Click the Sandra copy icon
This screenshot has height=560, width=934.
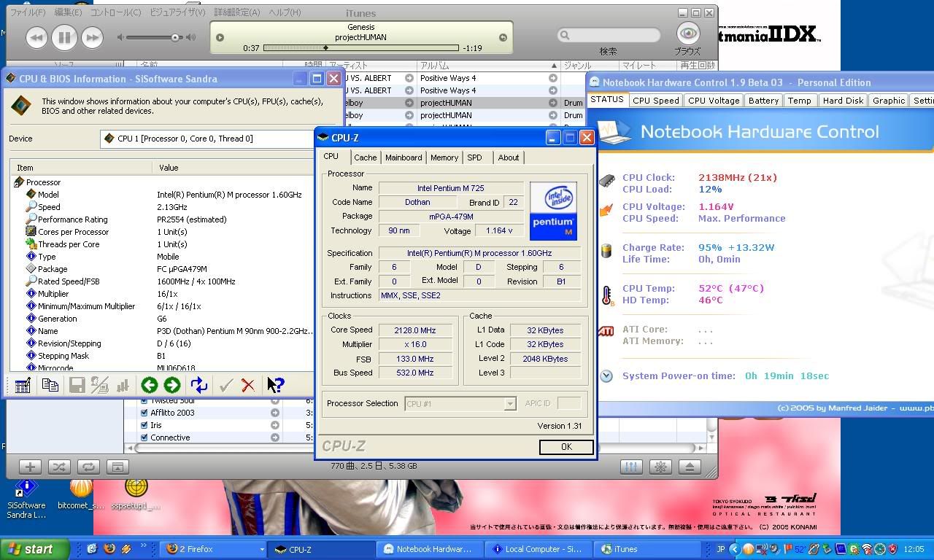tap(50, 385)
